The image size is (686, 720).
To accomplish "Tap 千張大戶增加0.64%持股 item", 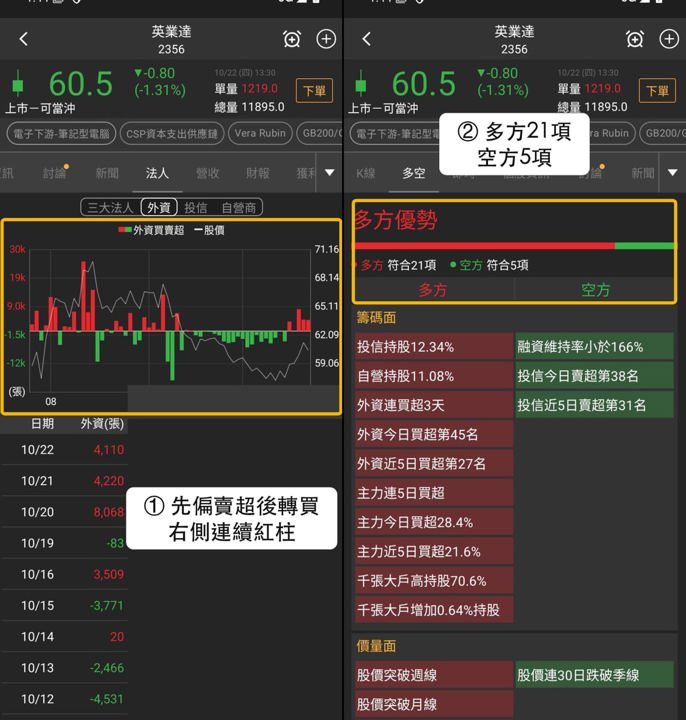I will (434, 610).
